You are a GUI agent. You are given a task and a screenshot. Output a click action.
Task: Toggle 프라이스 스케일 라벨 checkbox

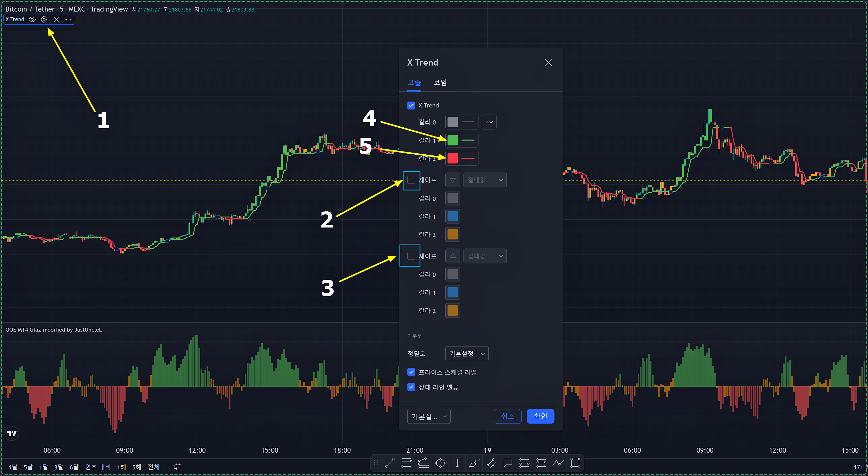[411, 372]
